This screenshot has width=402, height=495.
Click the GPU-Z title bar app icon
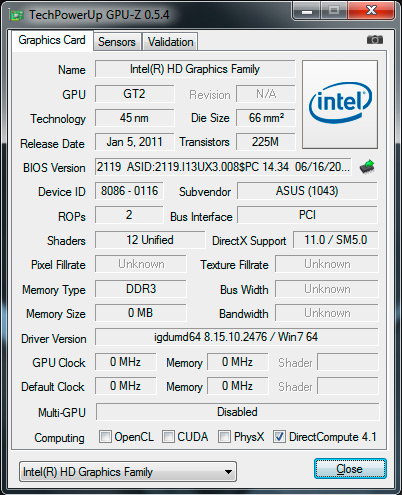point(16,15)
